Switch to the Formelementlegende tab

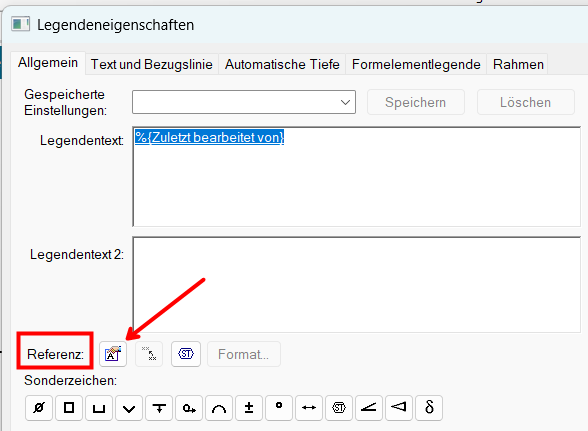(x=416, y=64)
